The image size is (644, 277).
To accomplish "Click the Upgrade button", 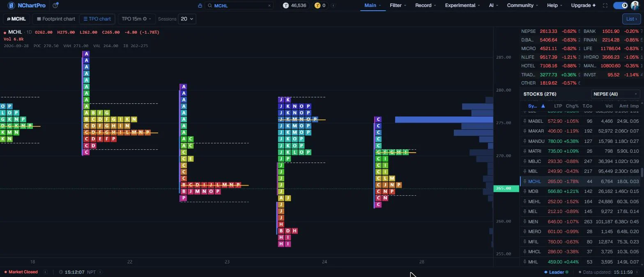I will coord(583,5).
